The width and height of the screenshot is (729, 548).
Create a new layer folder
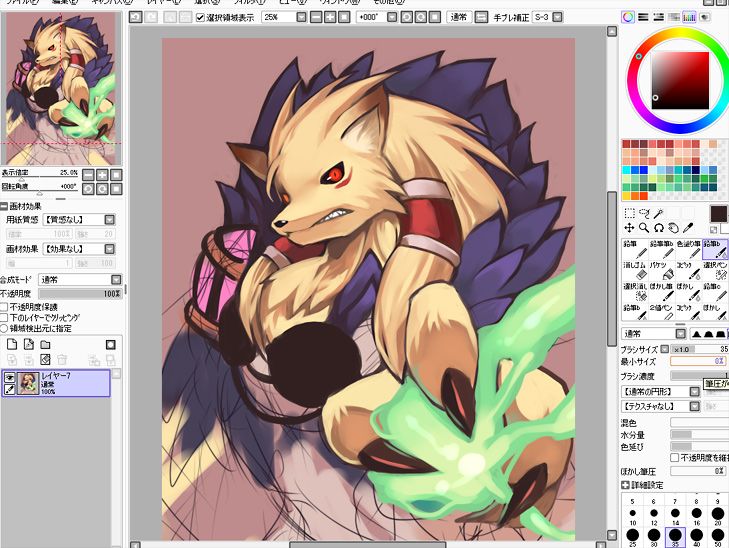(45, 344)
